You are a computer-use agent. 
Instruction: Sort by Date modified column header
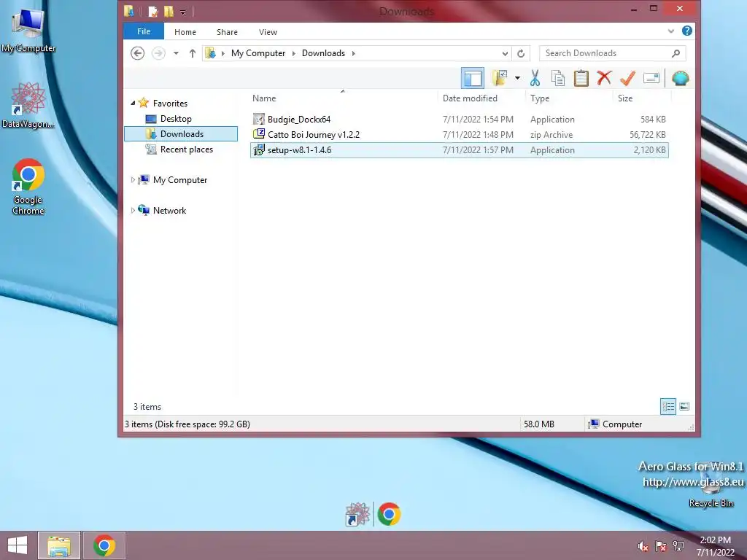pos(470,98)
